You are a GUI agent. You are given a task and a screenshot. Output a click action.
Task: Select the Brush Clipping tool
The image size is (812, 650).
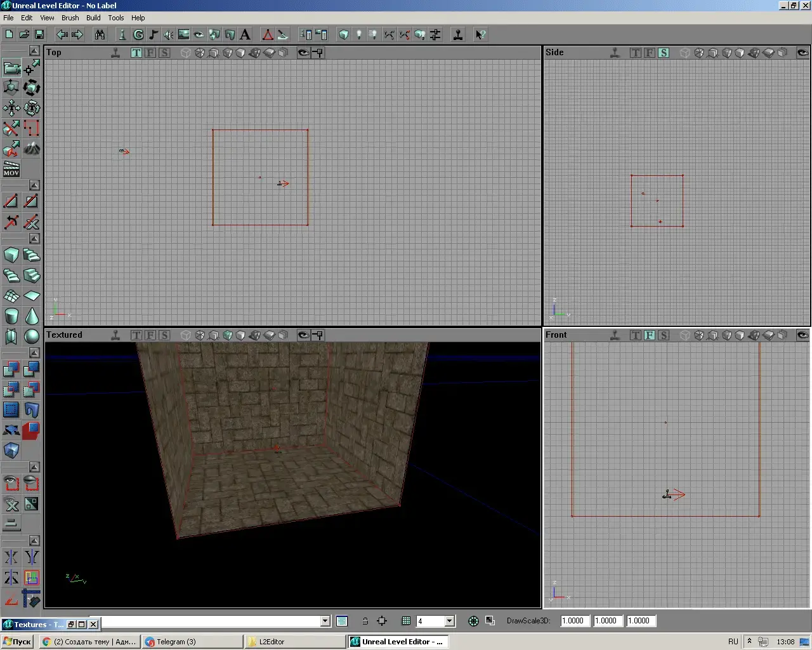[x=11, y=128]
